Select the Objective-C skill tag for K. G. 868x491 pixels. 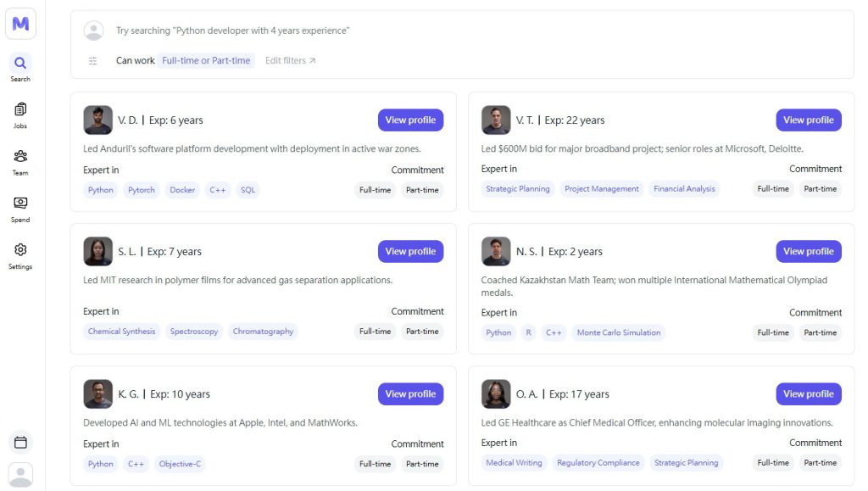click(x=181, y=464)
